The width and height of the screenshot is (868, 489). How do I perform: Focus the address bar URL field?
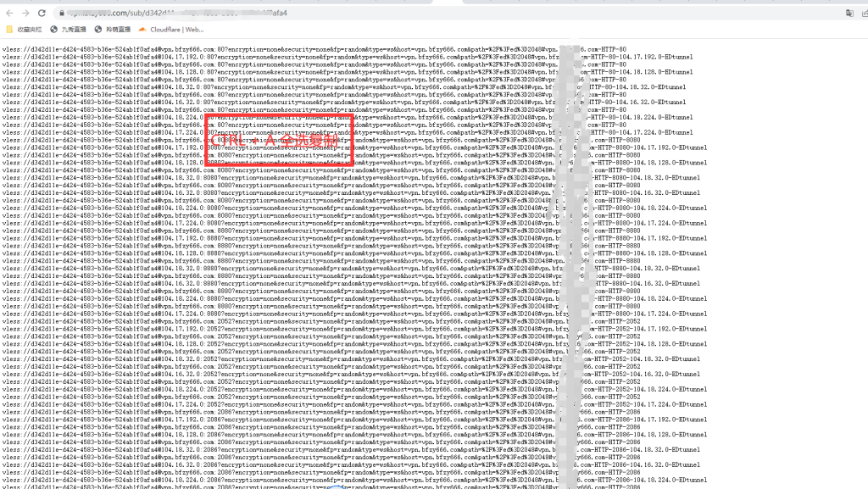coord(254,14)
